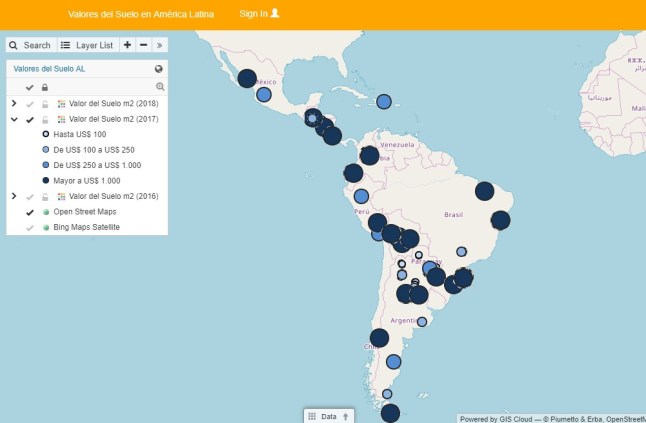The width and height of the screenshot is (646, 423).
Task: Expand Valor del Suelo m2 (2018) legend
Action: tap(14, 104)
